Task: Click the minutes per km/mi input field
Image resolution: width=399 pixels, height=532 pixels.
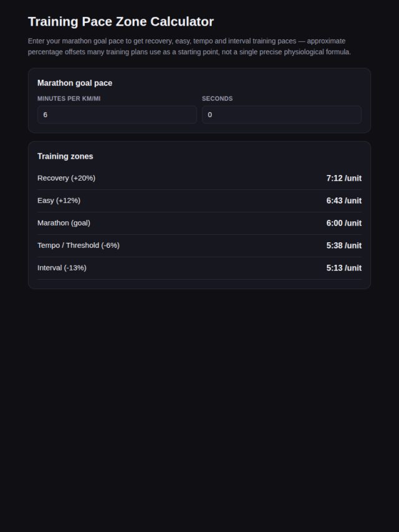Action: 117,115
